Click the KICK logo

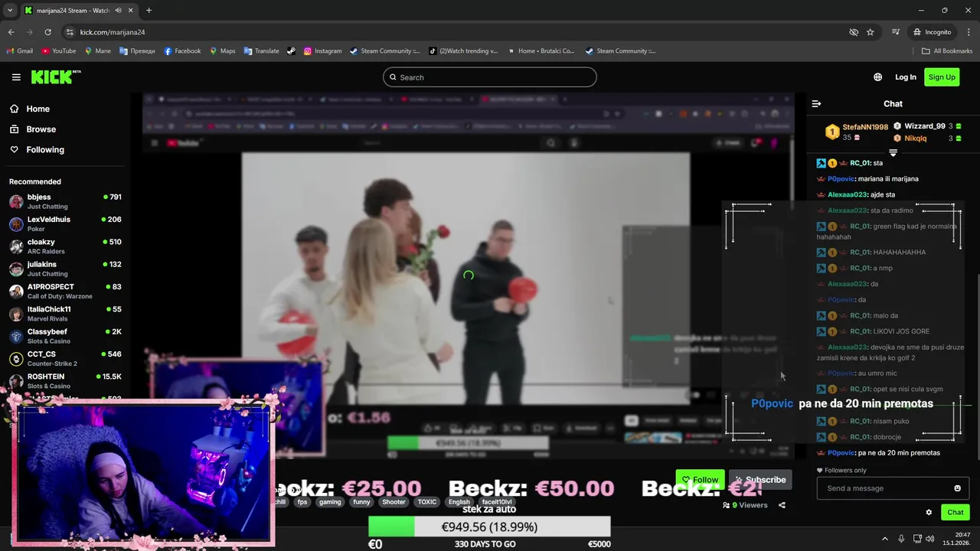pyautogui.click(x=55, y=77)
